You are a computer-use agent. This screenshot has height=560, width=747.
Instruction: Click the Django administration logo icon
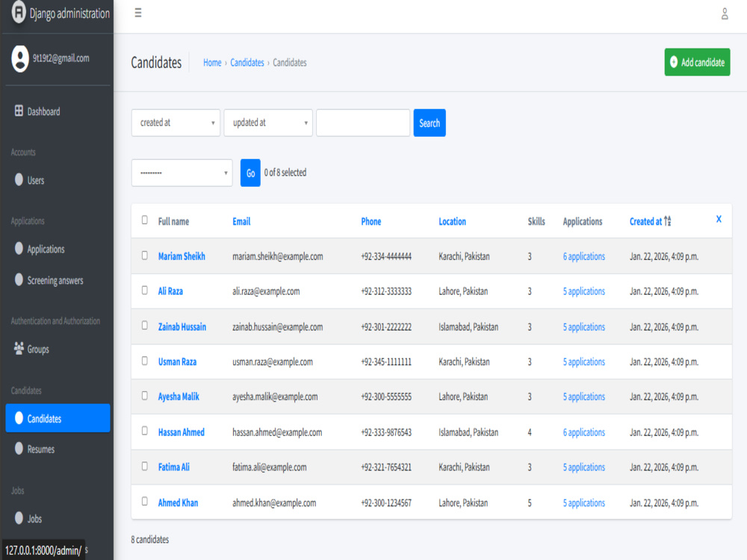[x=19, y=12]
